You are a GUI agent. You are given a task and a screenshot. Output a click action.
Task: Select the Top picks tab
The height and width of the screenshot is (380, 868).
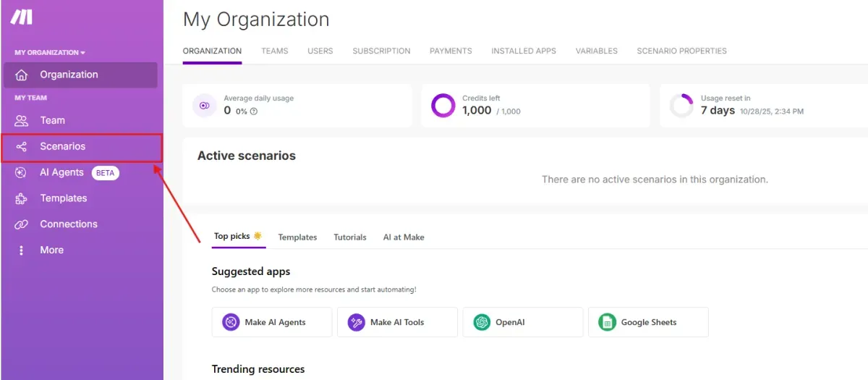coord(238,237)
